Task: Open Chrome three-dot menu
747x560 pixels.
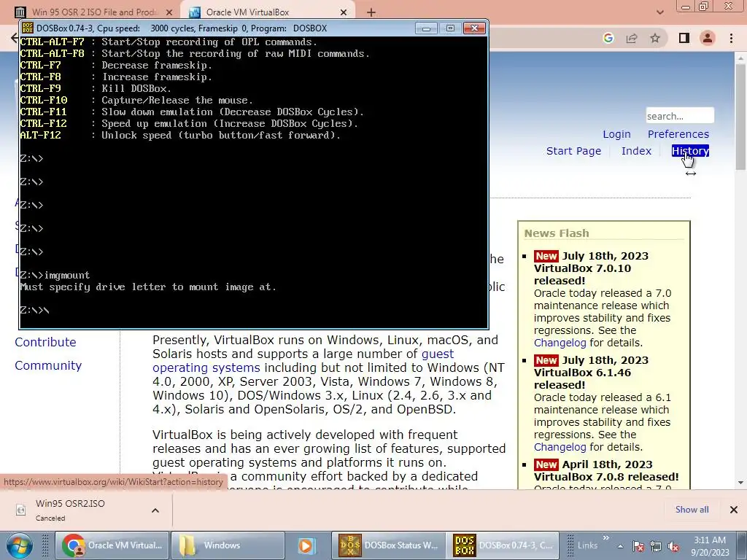Action: (x=731, y=38)
